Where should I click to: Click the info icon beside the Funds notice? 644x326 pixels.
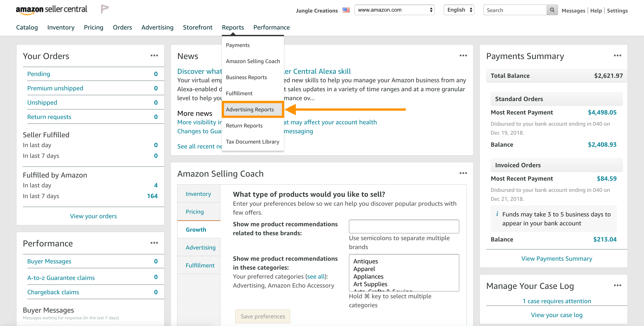(497, 214)
